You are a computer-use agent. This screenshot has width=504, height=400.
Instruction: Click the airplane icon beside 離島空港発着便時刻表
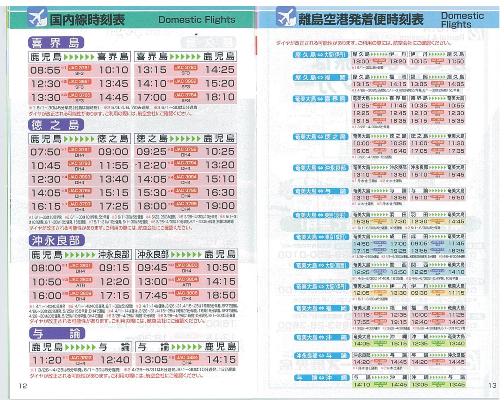pyautogui.click(x=286, y=17)
